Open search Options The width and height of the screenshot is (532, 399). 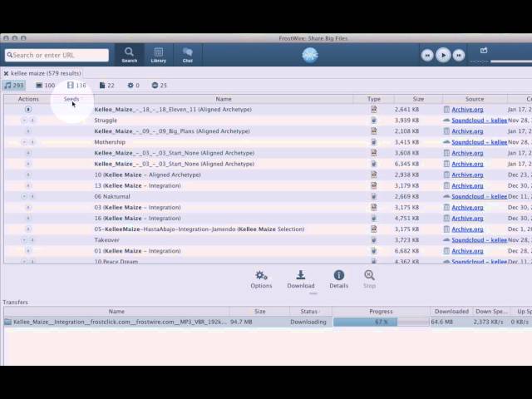pos(261,279)
